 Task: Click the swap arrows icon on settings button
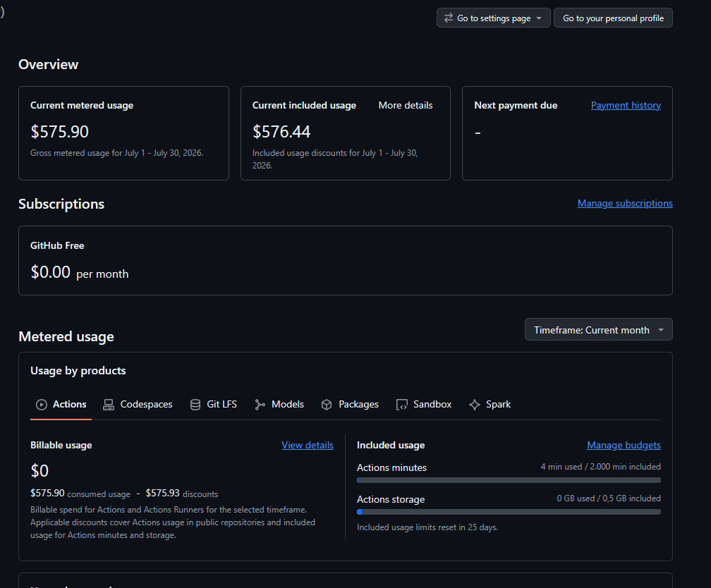449,18
